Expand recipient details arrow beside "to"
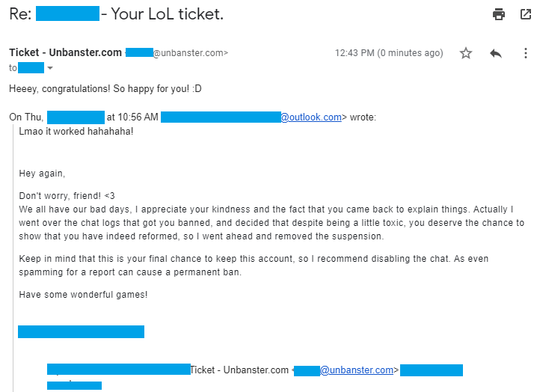534x392 pixels. pyautogui.click(x=50, y=68)
